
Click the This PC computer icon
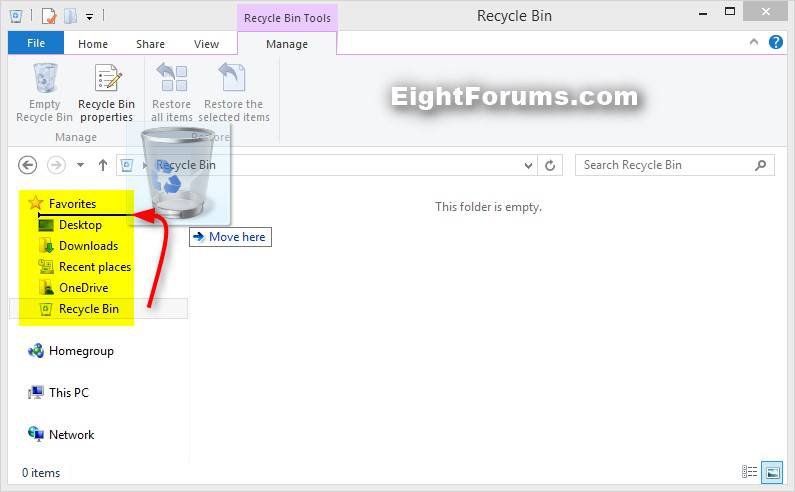(x=35, y=392)
